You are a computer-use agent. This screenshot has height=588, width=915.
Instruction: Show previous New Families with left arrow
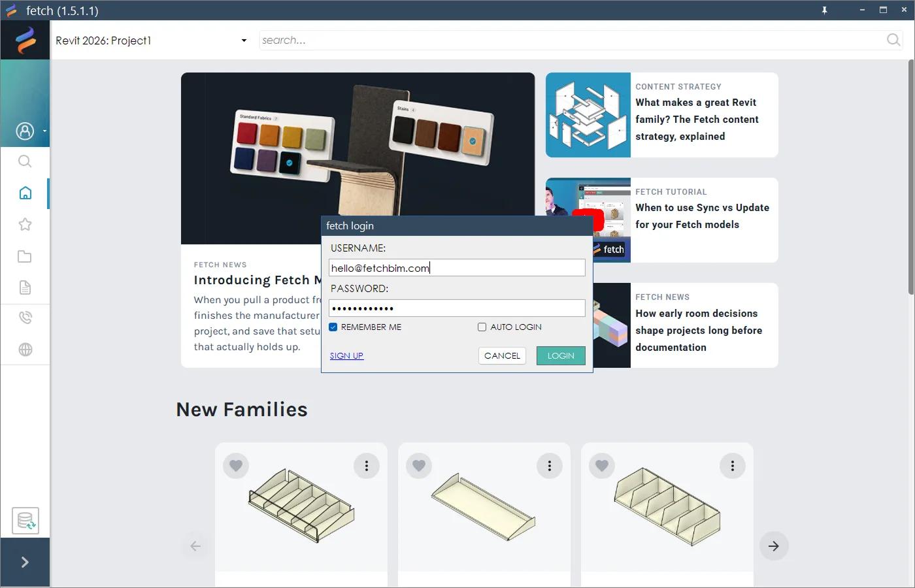195,546
